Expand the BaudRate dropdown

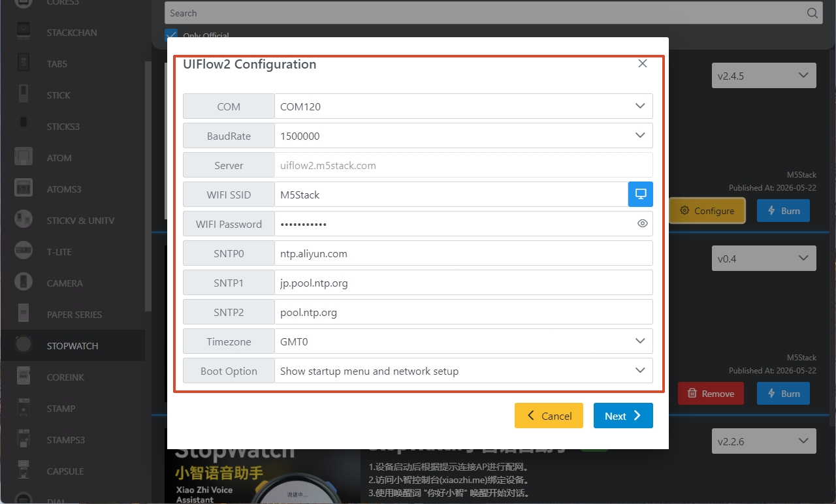coord(464,136)
